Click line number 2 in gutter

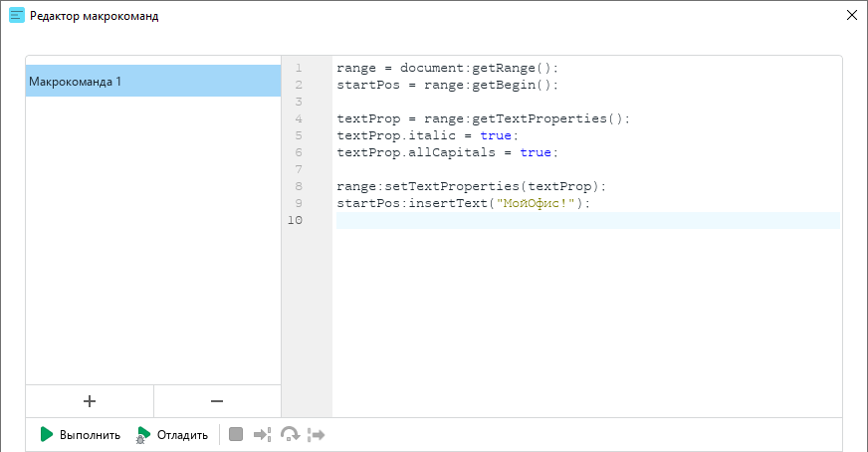point(299,85)
